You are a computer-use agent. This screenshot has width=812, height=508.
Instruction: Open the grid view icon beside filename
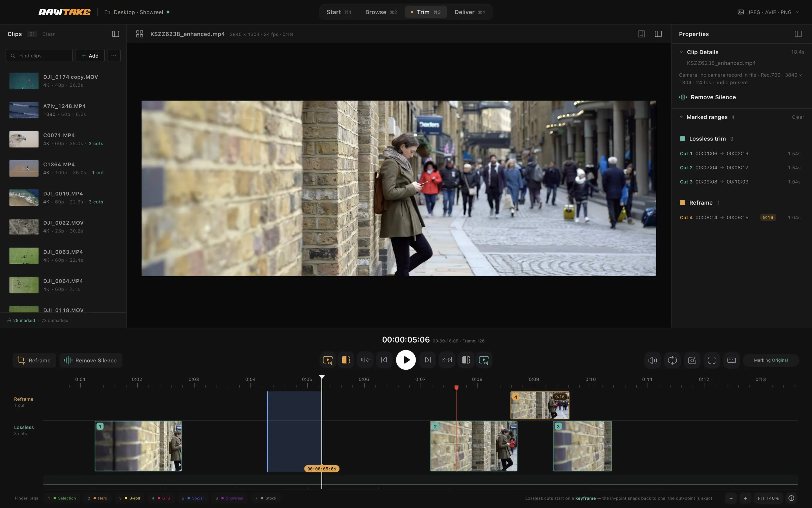pos(140,34)
